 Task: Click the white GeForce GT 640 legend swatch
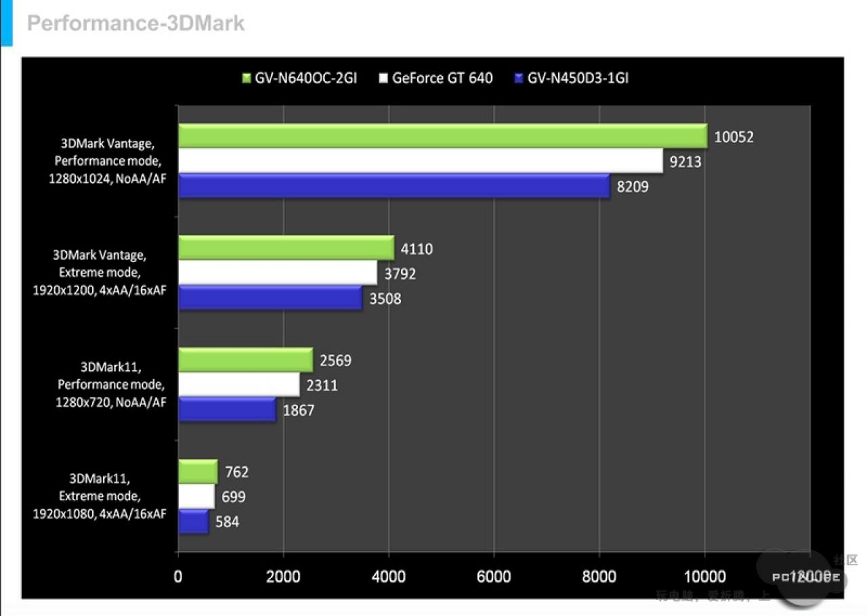tap(383, 79)
